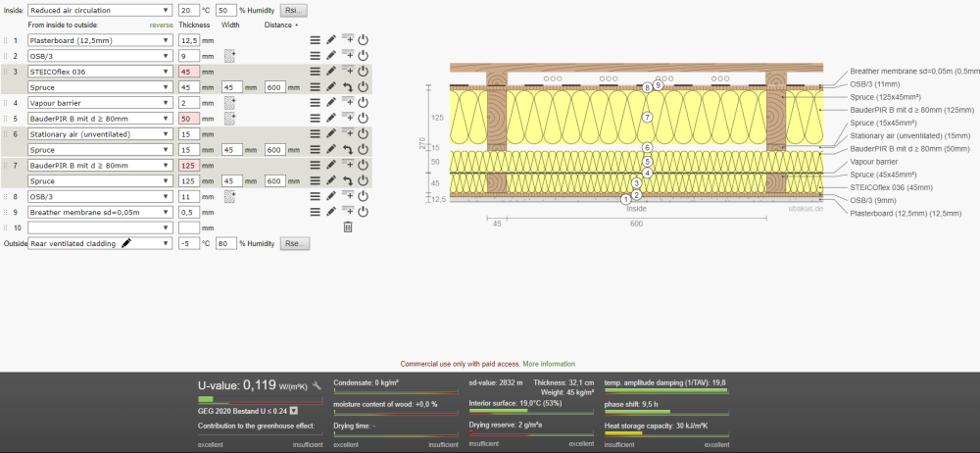
Task: Expand the STEICOflex 036 material dropdown
Action: (100, 72)
